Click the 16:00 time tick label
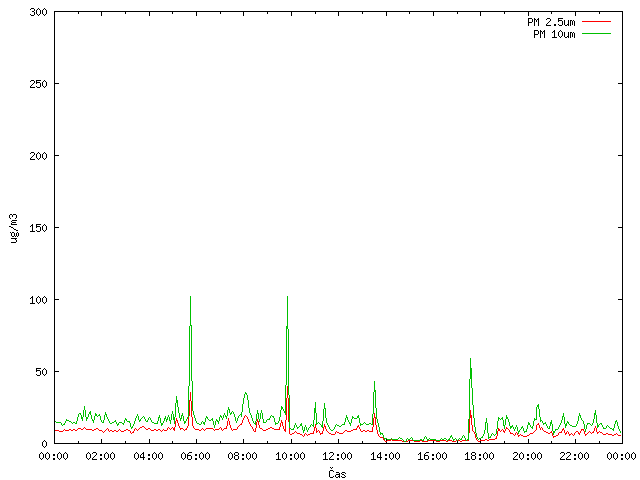This screenshot has width=640, height=480. [433, 456]
